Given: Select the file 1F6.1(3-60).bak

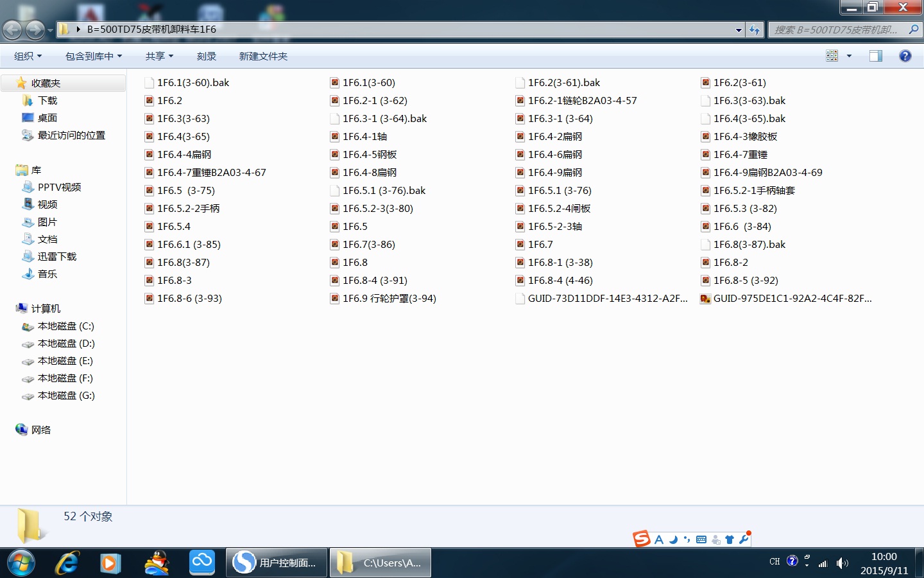Looking at the screenshot, I should pos(193,82).
